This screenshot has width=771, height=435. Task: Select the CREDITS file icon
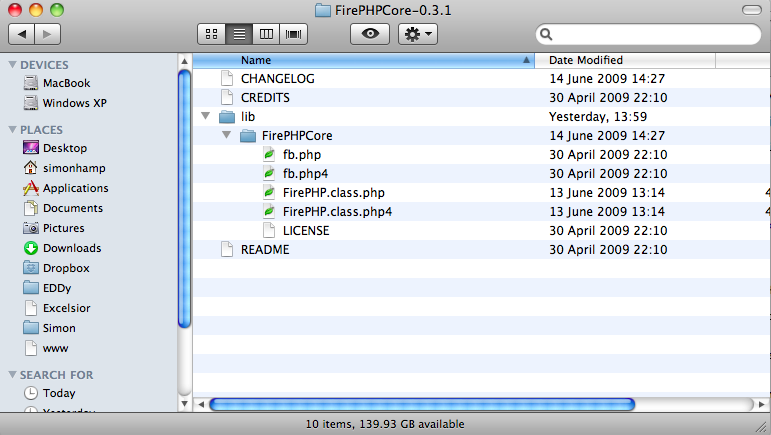click(227, 97)
